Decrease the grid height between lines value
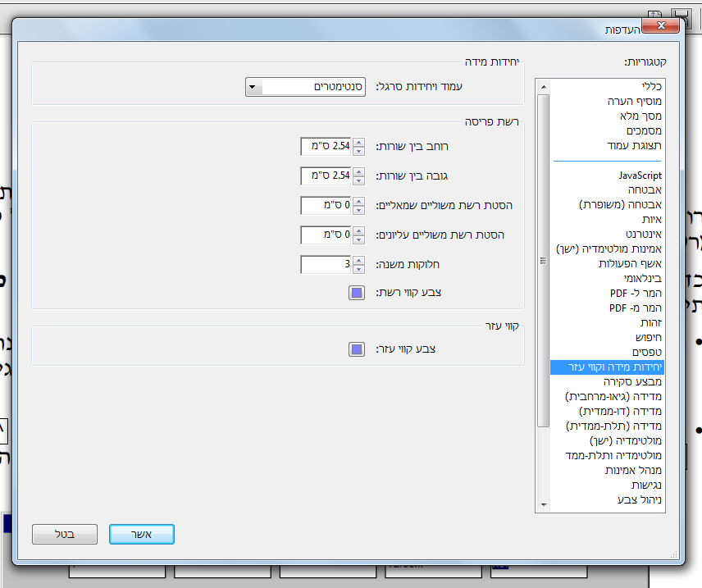The width and height of the screenshot is (702, 588). [x=358, y=180]
